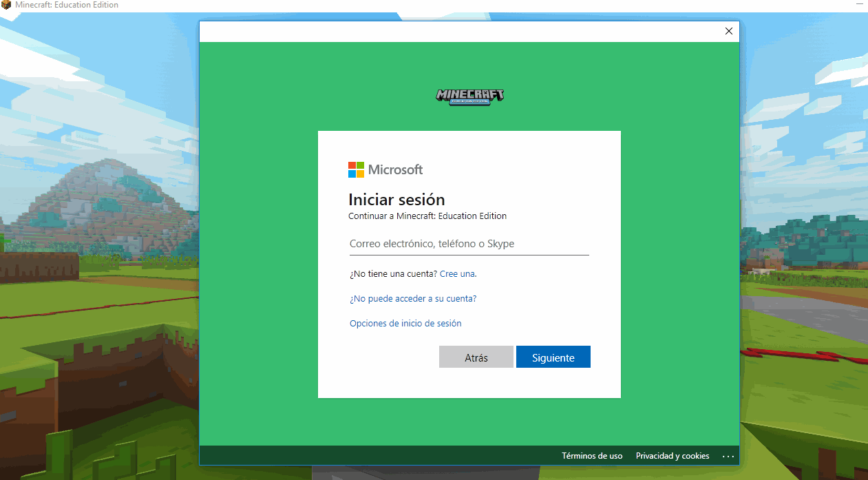Click the '¿No tiene una cuenta?' text
The width and height of the screenshot is (868, 480).
[x=393, y=273]
